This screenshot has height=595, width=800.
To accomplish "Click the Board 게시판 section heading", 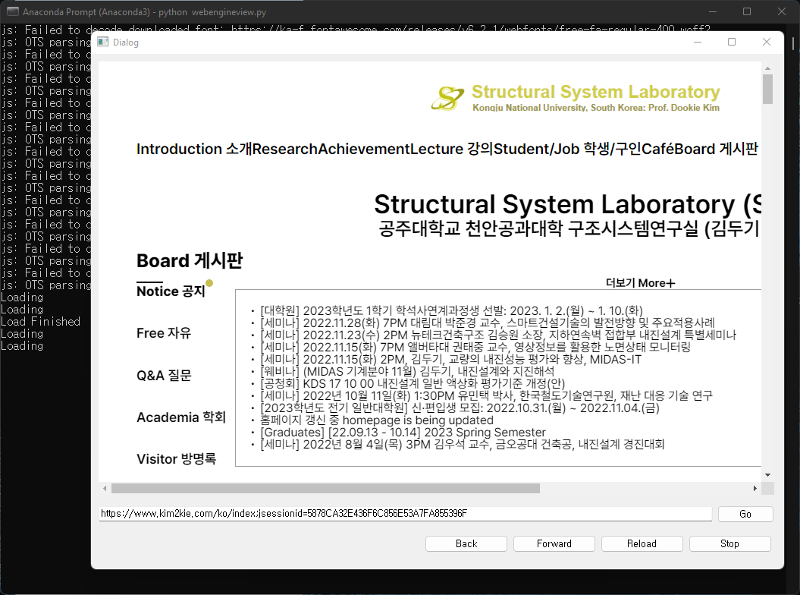I will 189,261.
